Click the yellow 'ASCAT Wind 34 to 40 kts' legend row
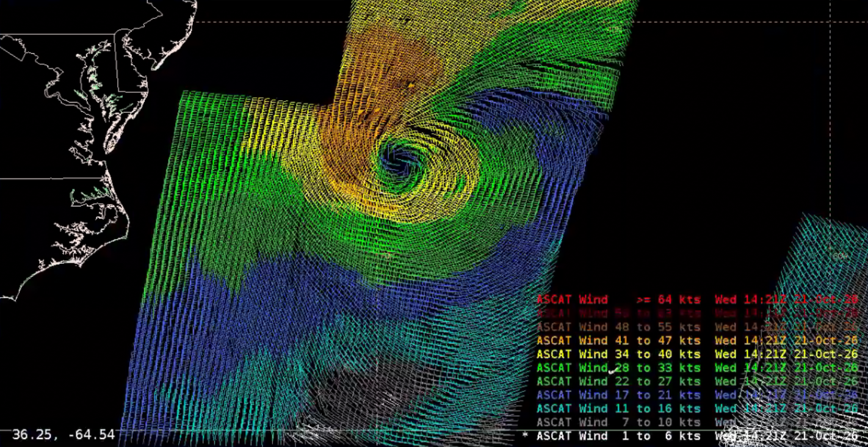This screenshot has height=447, width=868. coord(697,354)
